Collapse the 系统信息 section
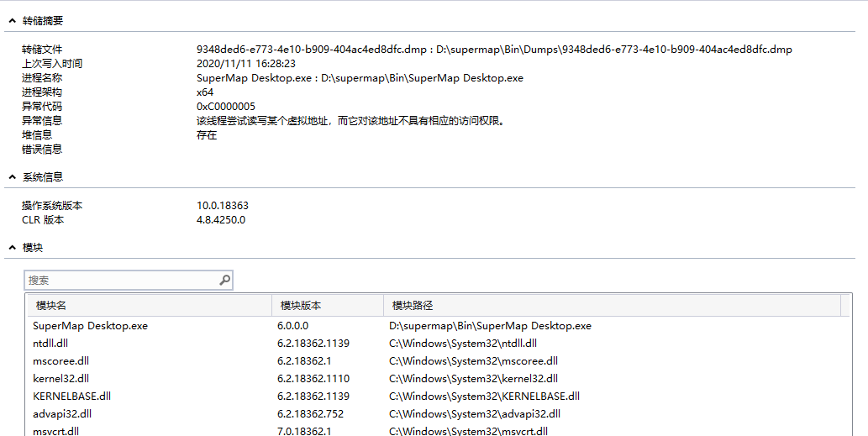Screen dimensions: 868x436 click(12, 177)
